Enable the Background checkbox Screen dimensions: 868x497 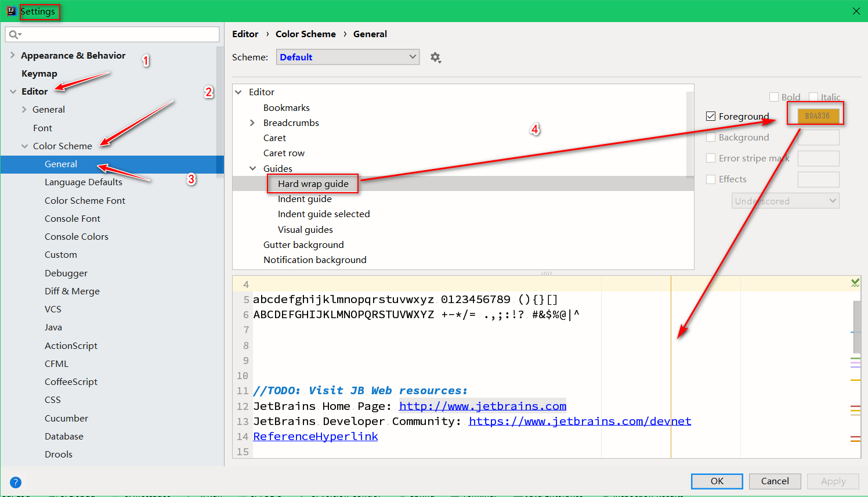coord(711,137)
